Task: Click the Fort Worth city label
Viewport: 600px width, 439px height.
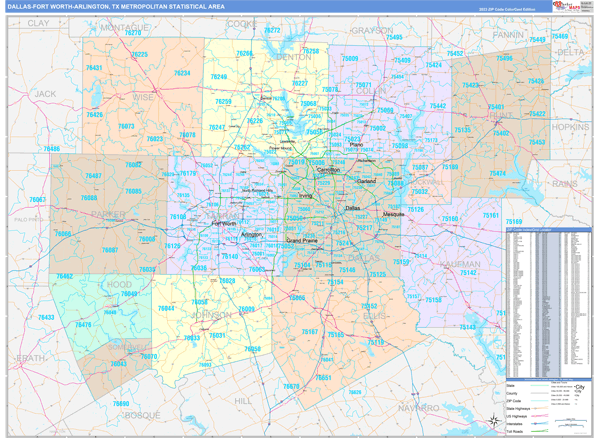Action: 223,223
